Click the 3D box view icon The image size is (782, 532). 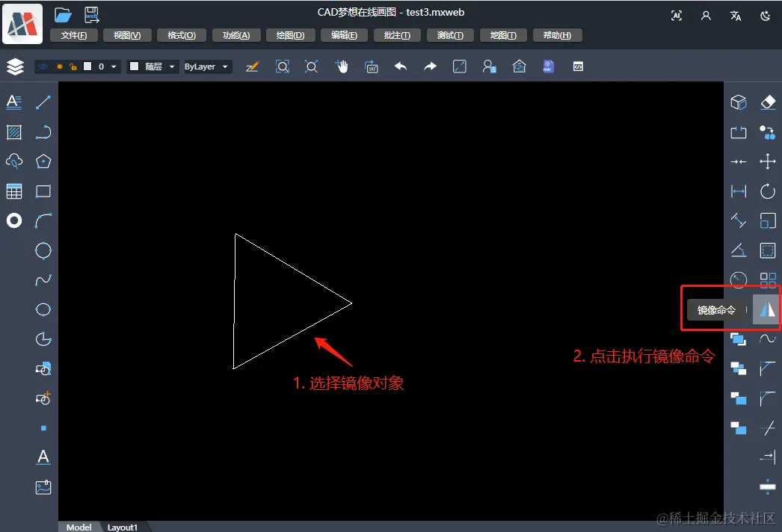(739, 102)
